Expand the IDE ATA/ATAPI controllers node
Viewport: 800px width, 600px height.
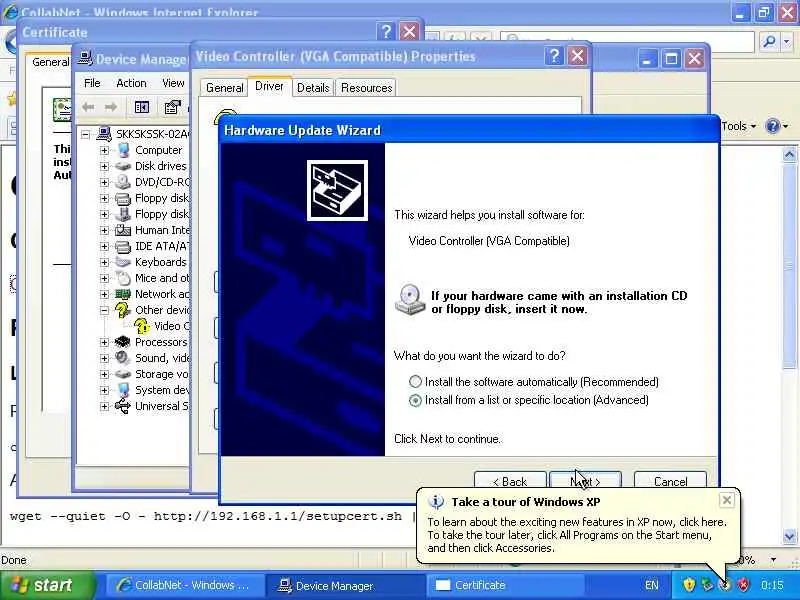coord(104,246)
